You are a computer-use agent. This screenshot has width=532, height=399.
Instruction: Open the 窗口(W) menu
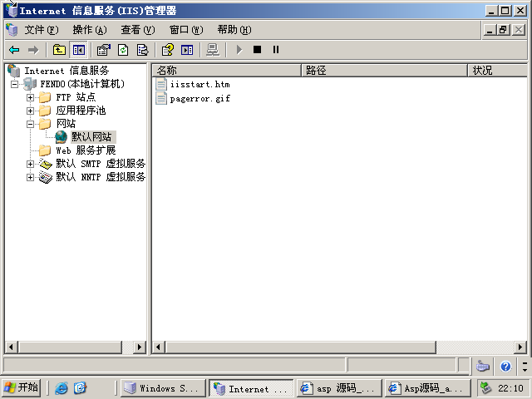[x=186, y=30]
